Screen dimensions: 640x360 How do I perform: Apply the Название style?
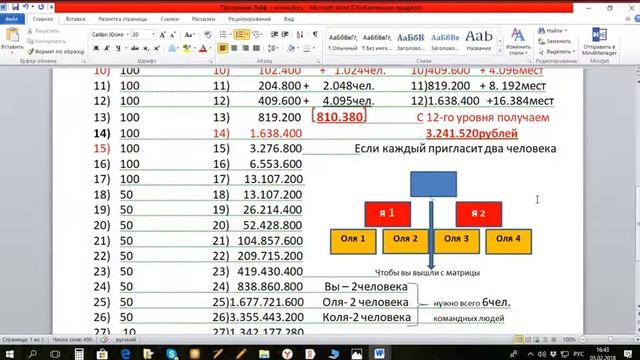tap(479, 42)
